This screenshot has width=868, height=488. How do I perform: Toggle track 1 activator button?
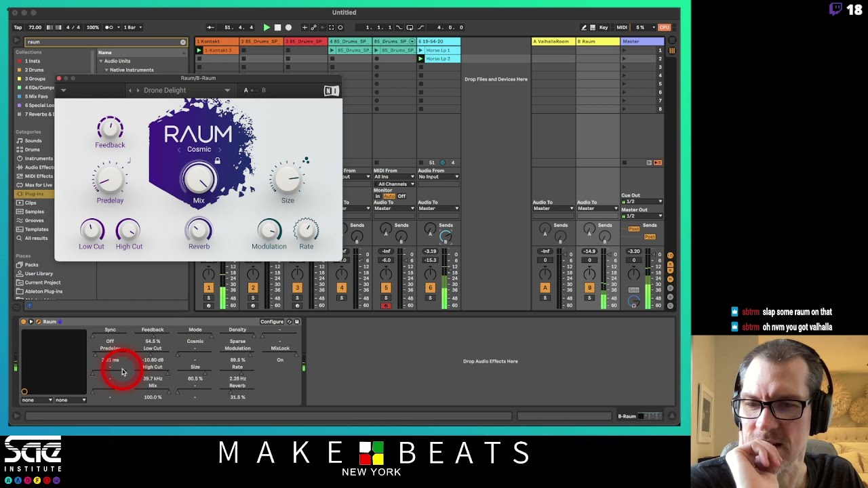tap(208, 288)
